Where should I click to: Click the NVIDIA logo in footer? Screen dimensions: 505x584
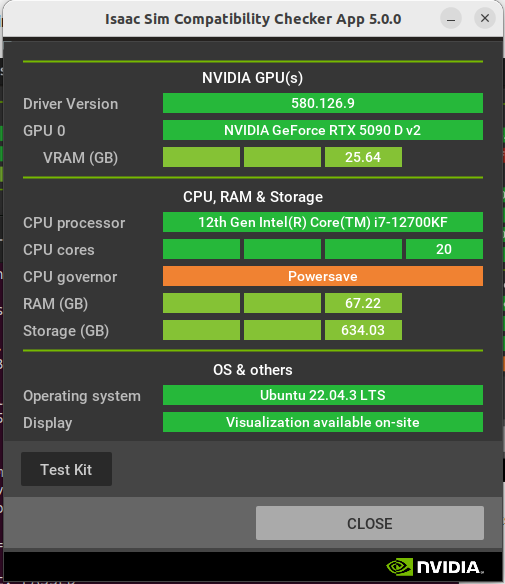(x=435, y=567)
